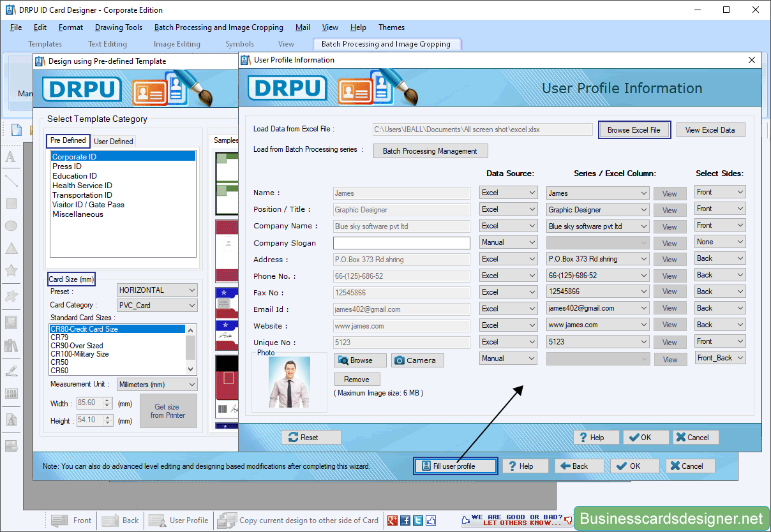Switch to Symbols ribbon tab

click(x=239, y=44)
